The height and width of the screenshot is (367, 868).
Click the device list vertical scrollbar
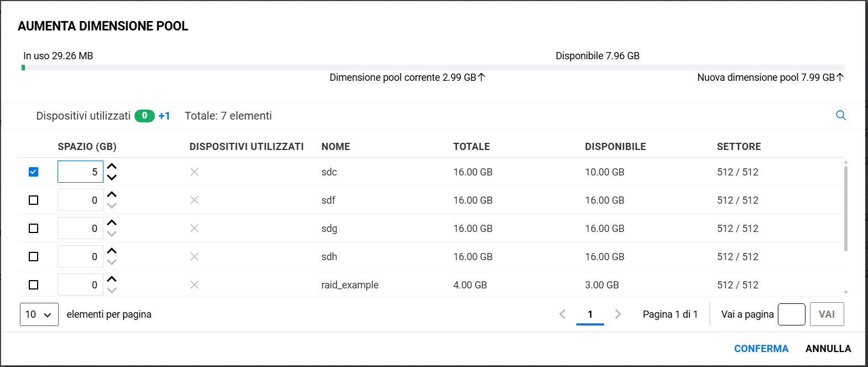[846, 208]
